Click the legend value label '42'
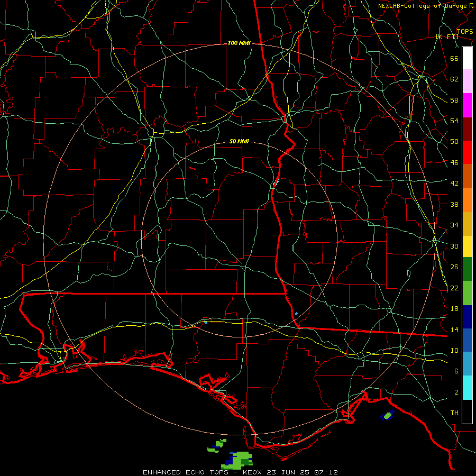 [x=454, y=184]
